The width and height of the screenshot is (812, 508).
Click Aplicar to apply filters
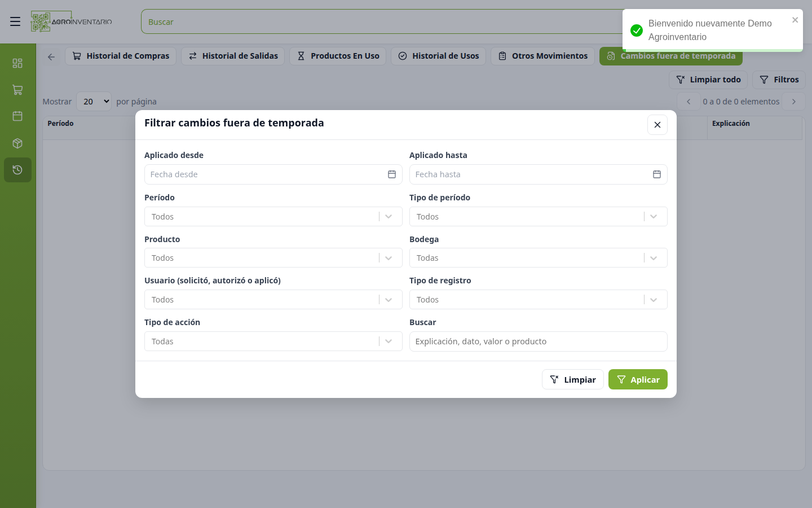tap(638, 379)
